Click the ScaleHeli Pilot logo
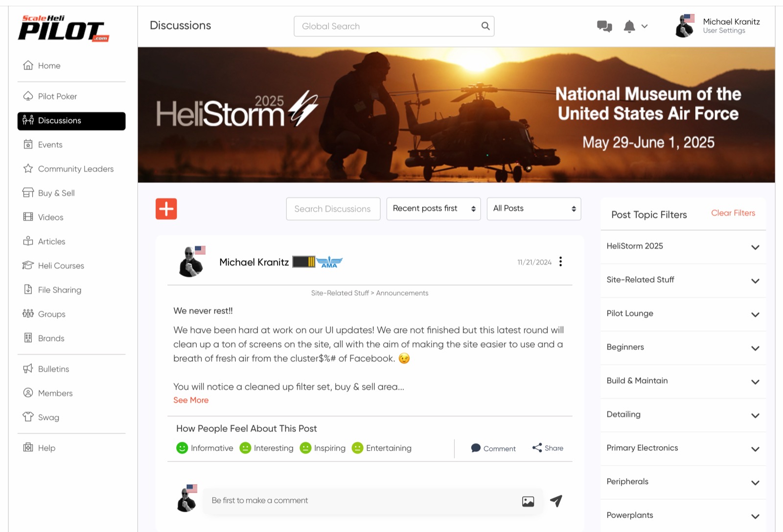The width and height of the screenshot is (783, 532). click(x=64, y=29)
